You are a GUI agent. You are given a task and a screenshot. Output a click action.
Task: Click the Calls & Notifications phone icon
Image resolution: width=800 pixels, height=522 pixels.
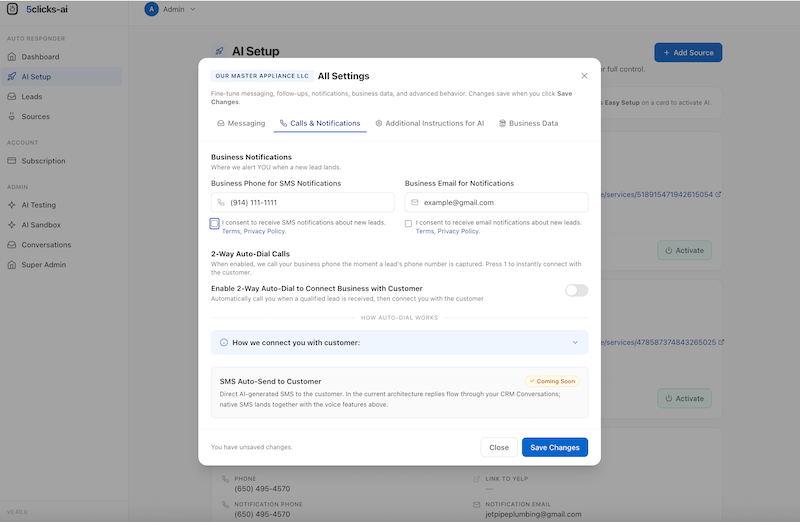pos(283,123)
